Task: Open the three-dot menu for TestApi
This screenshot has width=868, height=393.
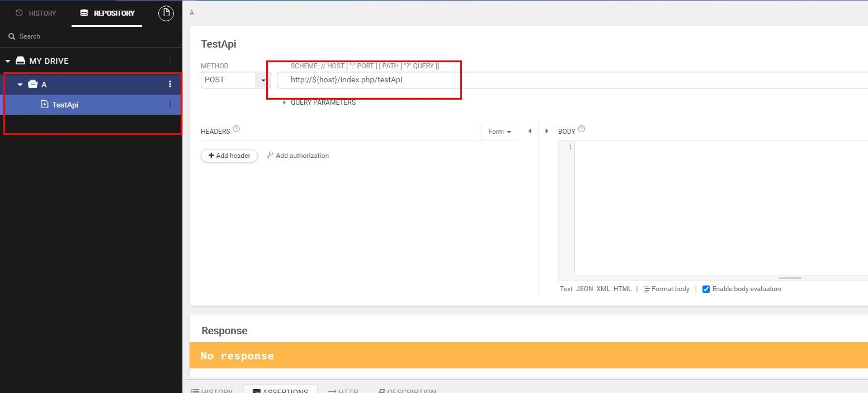Action: coord(170,104)
